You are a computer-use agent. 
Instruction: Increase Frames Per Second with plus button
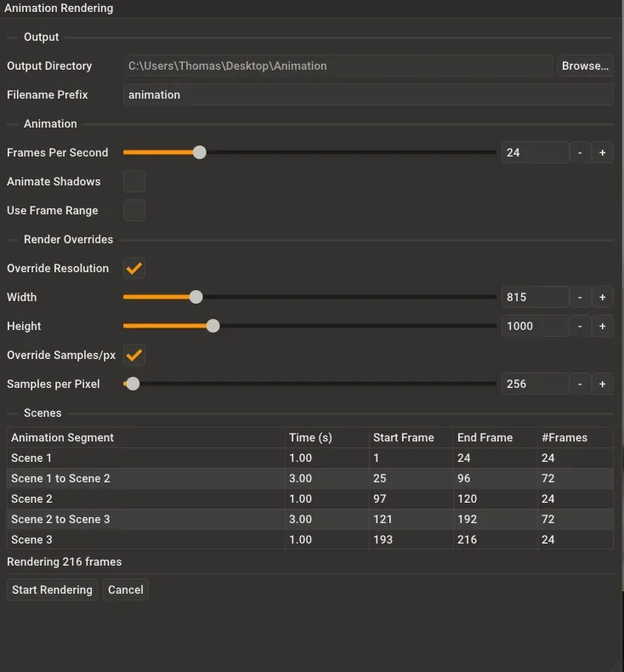coord(602,152)
